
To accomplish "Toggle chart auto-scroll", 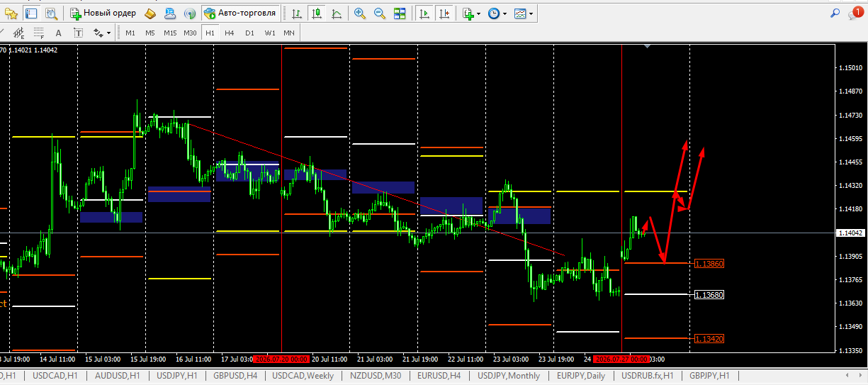I will 424,13.
